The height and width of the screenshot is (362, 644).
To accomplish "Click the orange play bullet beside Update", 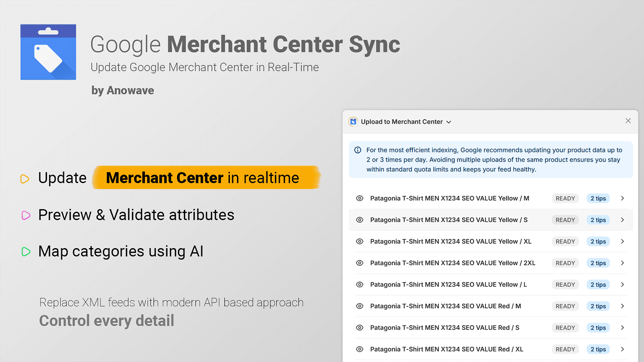I will (25, 179).
